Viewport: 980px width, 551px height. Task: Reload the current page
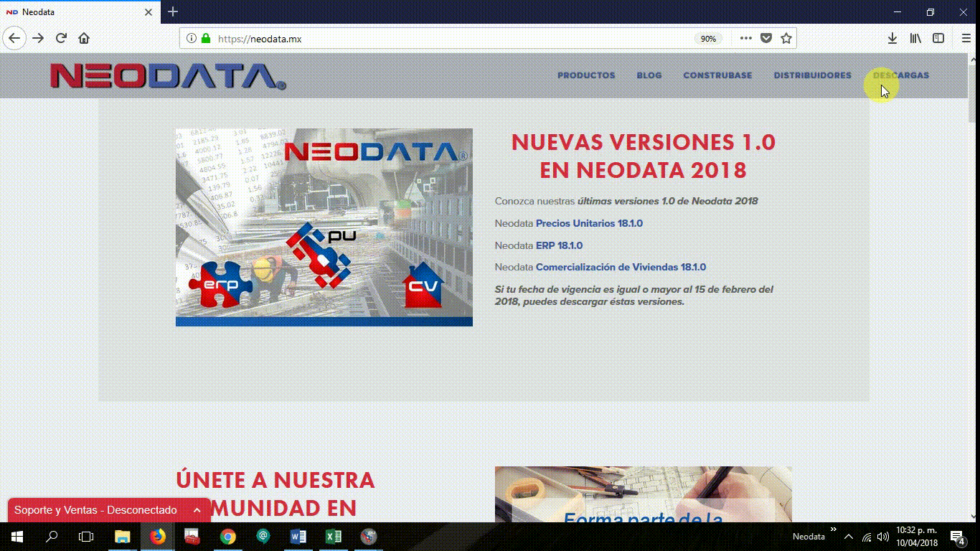[61, 38]
